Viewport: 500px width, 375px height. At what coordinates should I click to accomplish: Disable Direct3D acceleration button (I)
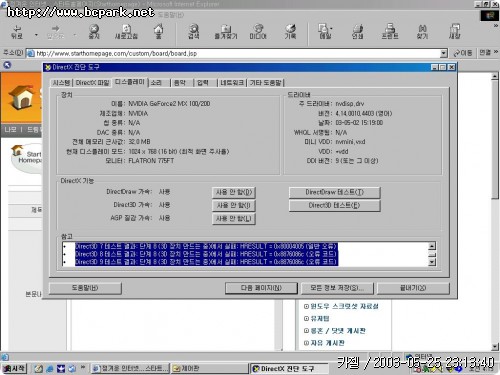pos(234,205)
